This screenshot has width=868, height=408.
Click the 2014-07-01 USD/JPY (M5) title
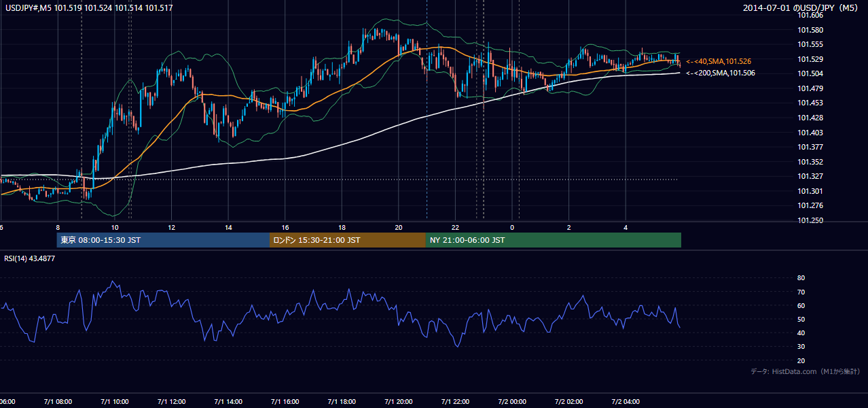click(802, 8)
